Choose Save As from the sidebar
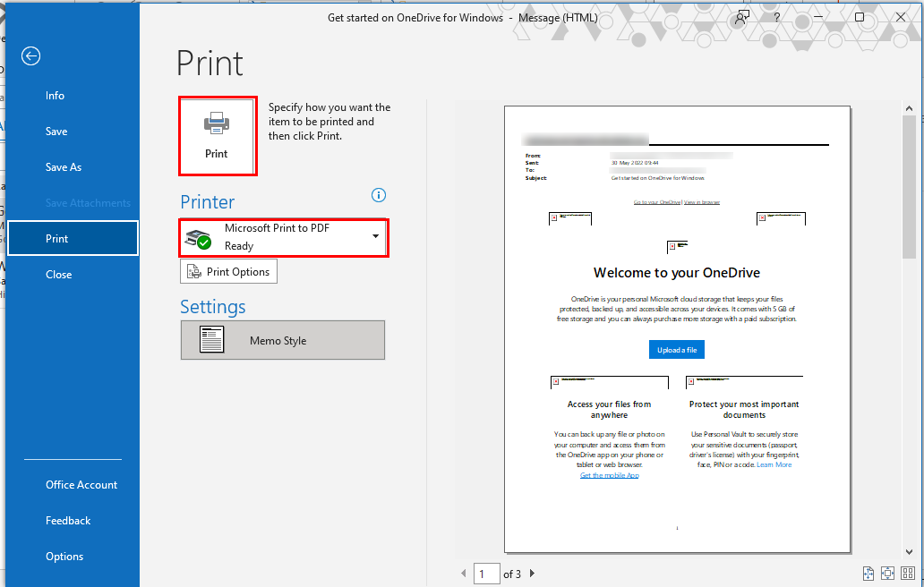Screen dimensions: 924x587 [x=64, y=167]
